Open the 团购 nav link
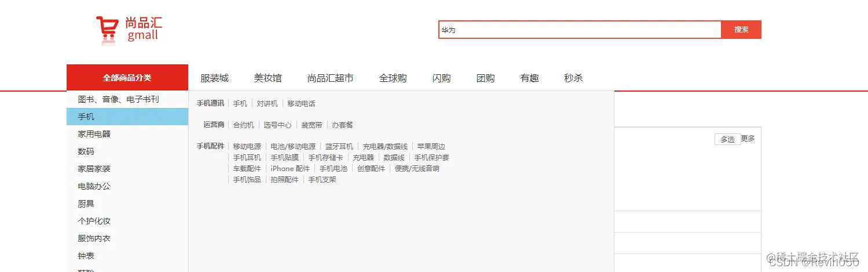This screenshot has width=868, height=272. pos(486,78)
